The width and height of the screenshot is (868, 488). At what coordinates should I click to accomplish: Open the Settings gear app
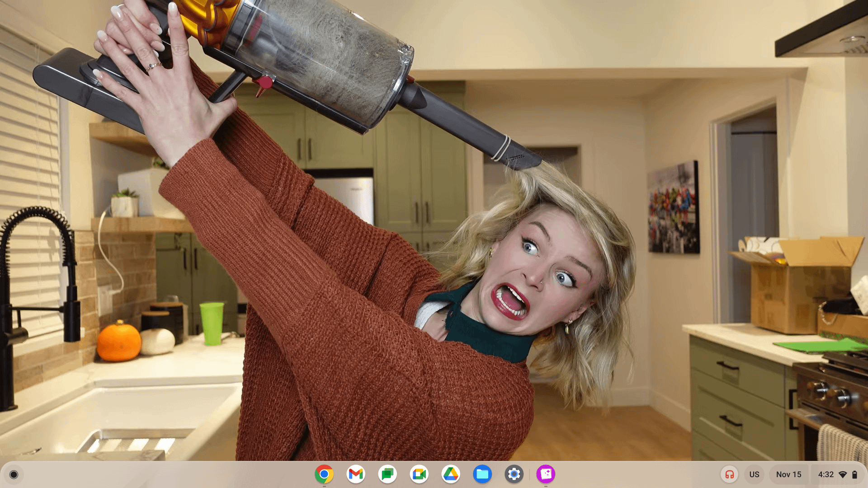514,474
